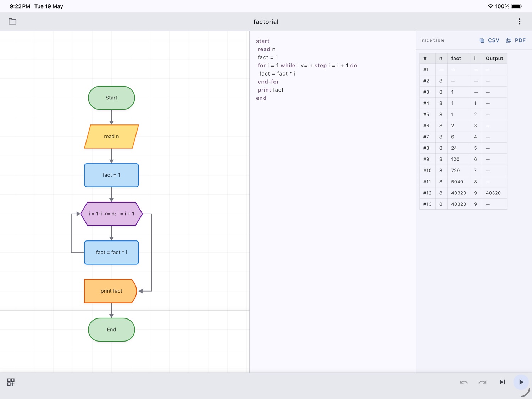Click the 'Output' column header
Viewport: 532px width, 399px height.
494,59
